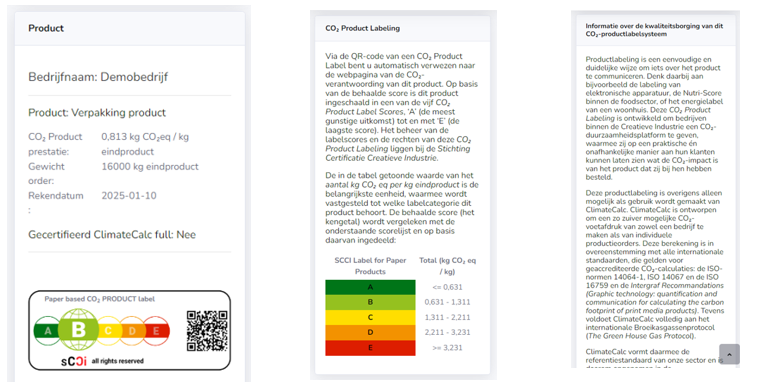
Task: Click the kwaliteitsborging information panel header
Action: pyautogui.click(x=656, y=30)
